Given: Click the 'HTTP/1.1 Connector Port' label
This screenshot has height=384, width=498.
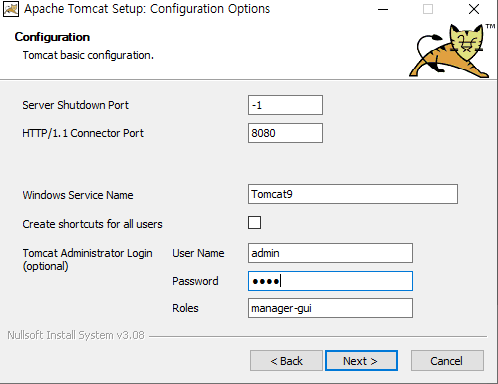Looking at the screenshot, I should [x=83, y=133].
